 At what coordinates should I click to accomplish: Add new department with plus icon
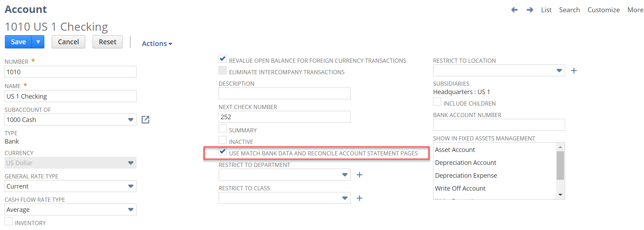359,175
